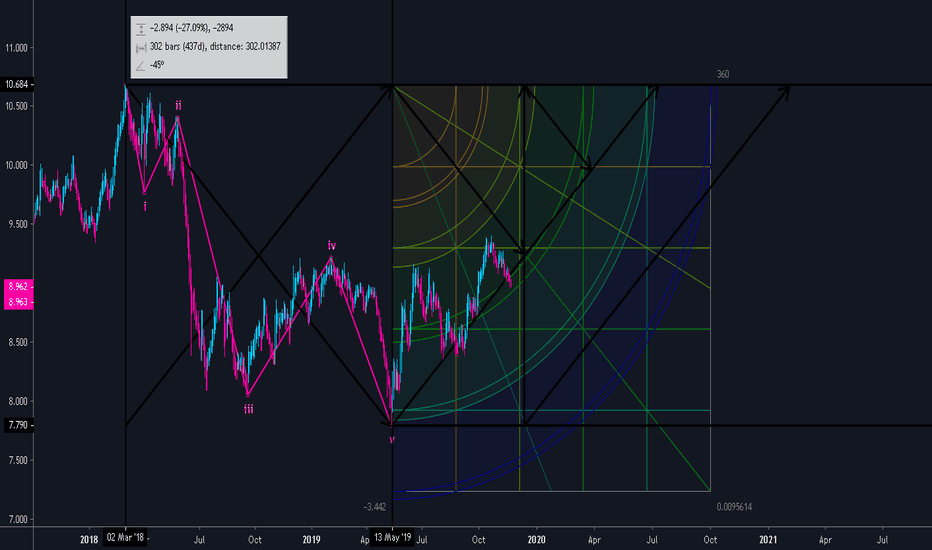Click the angle icon beside -45° reading

tap(140, 66)
